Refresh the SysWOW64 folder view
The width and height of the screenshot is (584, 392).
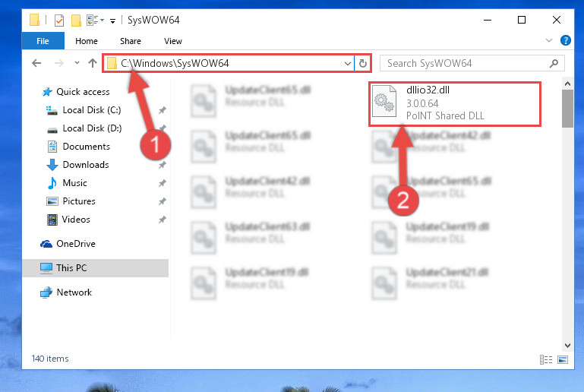(x=363, y=63)
